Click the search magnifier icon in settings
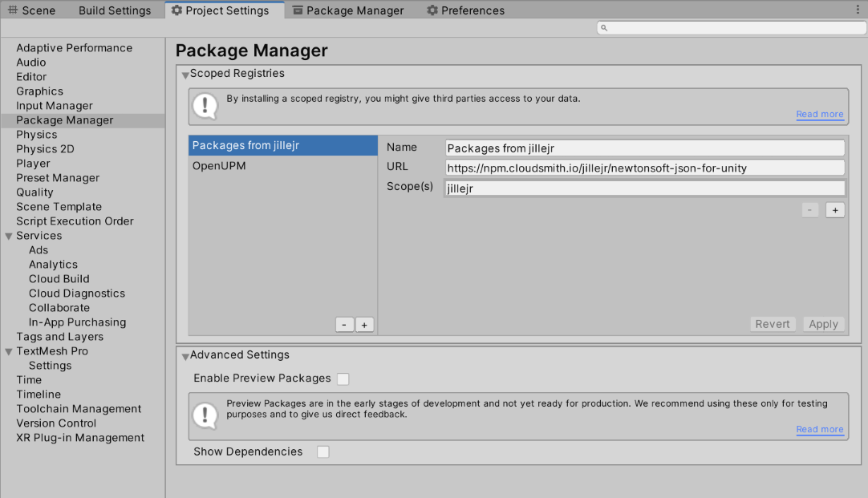 (604, 28)
